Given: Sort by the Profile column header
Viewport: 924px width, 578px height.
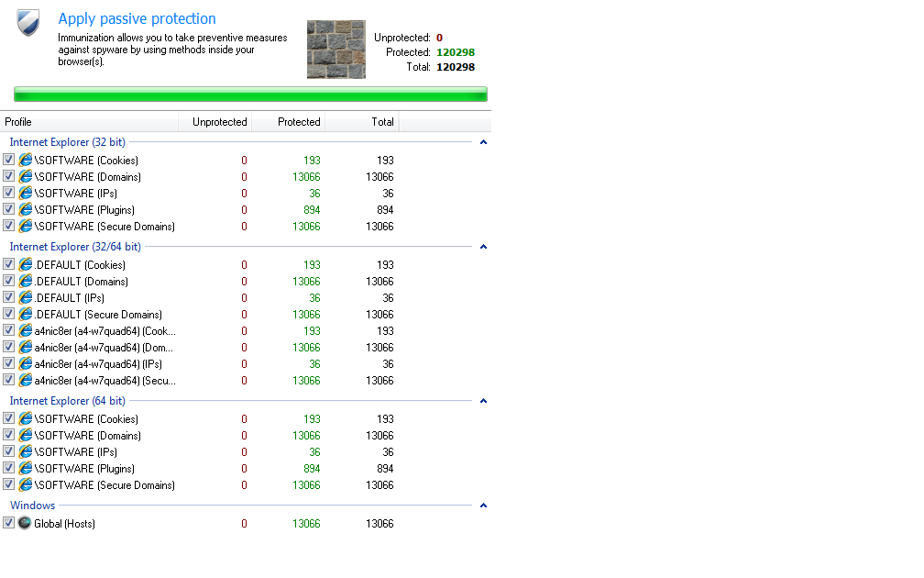Looking at the screenshot, I should tap(89, 122).
